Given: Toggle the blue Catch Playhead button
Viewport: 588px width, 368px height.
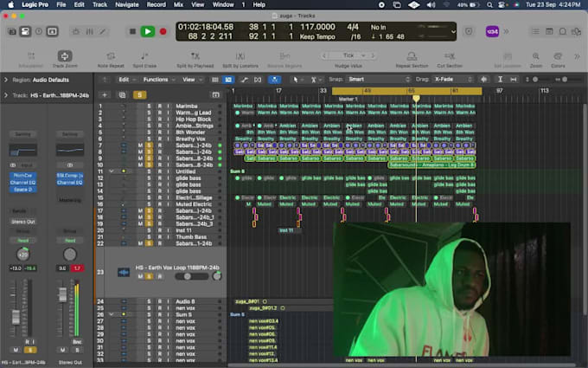Looking at the screenshot, I should click(274, 80).
